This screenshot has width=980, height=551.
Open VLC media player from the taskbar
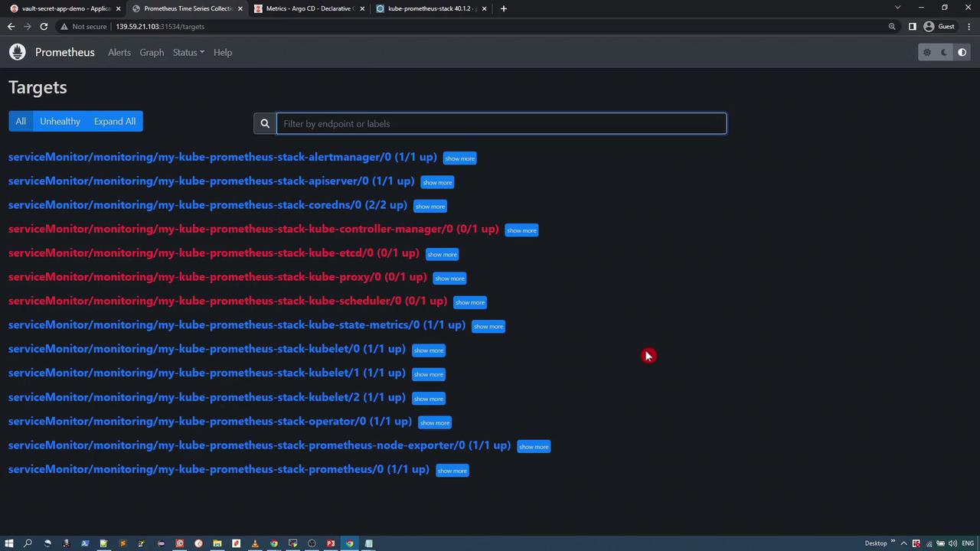255,543
